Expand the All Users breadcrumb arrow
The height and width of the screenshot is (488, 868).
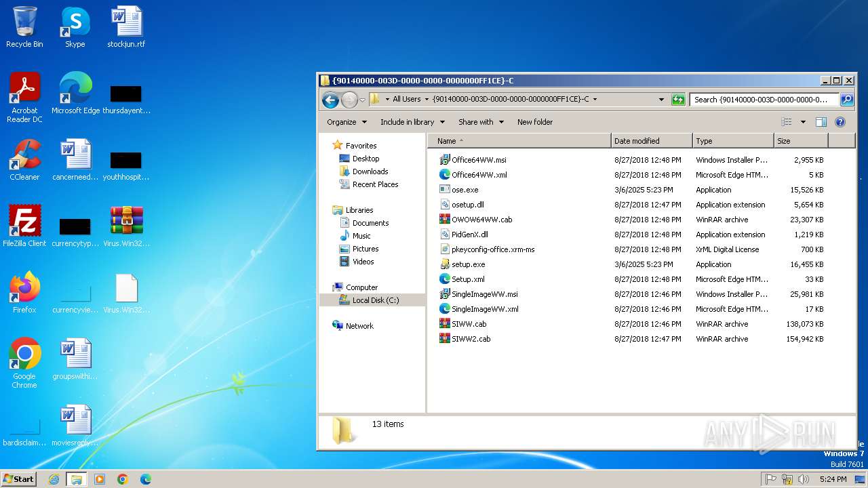(427, 100)
